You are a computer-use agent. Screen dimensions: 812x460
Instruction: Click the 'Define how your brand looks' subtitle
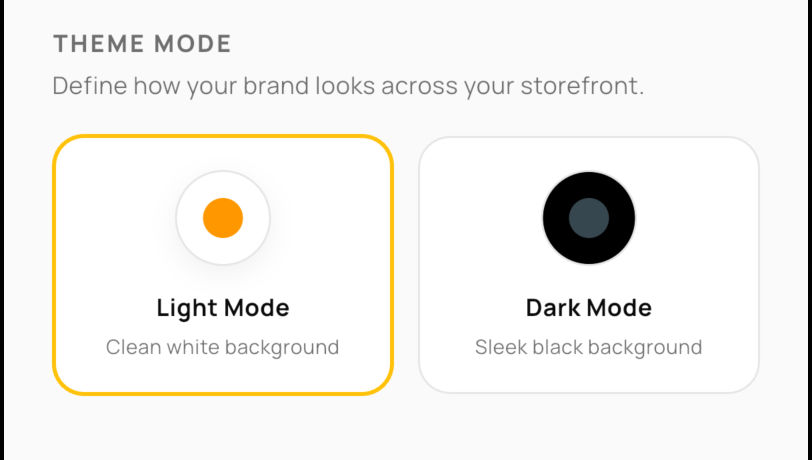[348, 86]
